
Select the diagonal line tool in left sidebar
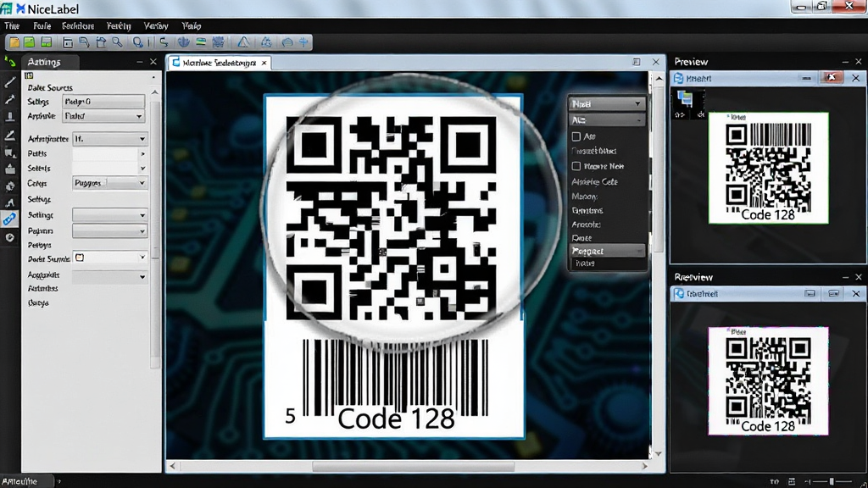click(10, 82)
